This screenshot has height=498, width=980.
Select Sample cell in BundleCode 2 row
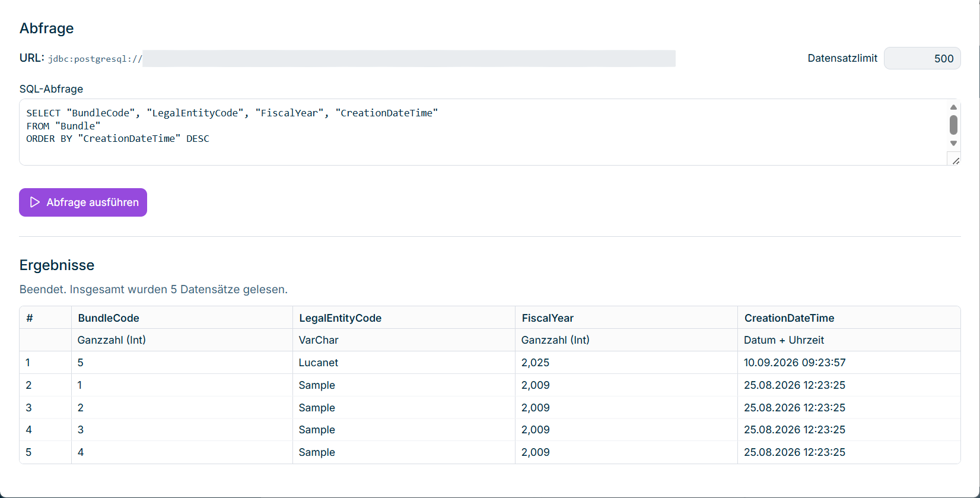404,408
